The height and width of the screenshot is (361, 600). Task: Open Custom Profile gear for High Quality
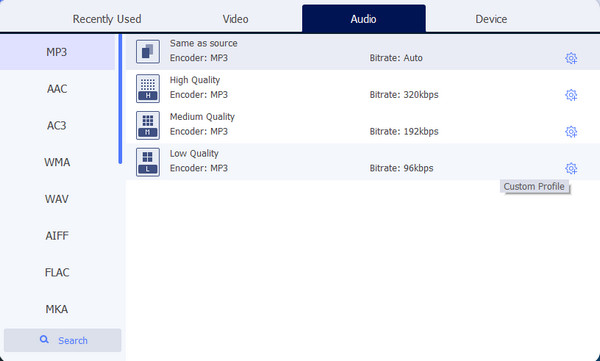(571, 95)
